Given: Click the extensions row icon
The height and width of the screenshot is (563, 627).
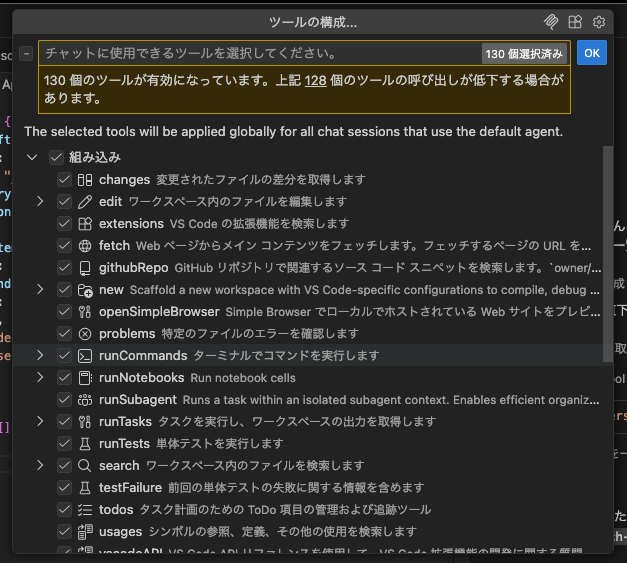Looking at the screenshot, I should [85, 224].
